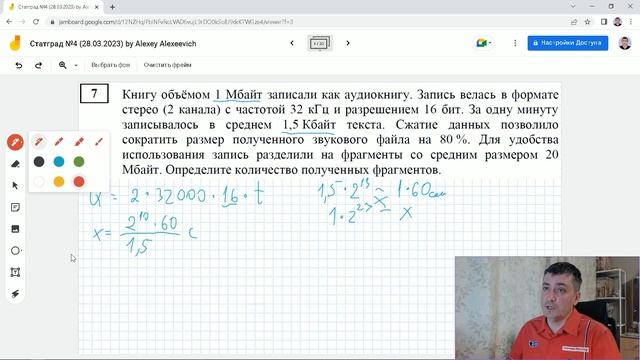
Task: Go back in the browser
Action: click(9, 22)
